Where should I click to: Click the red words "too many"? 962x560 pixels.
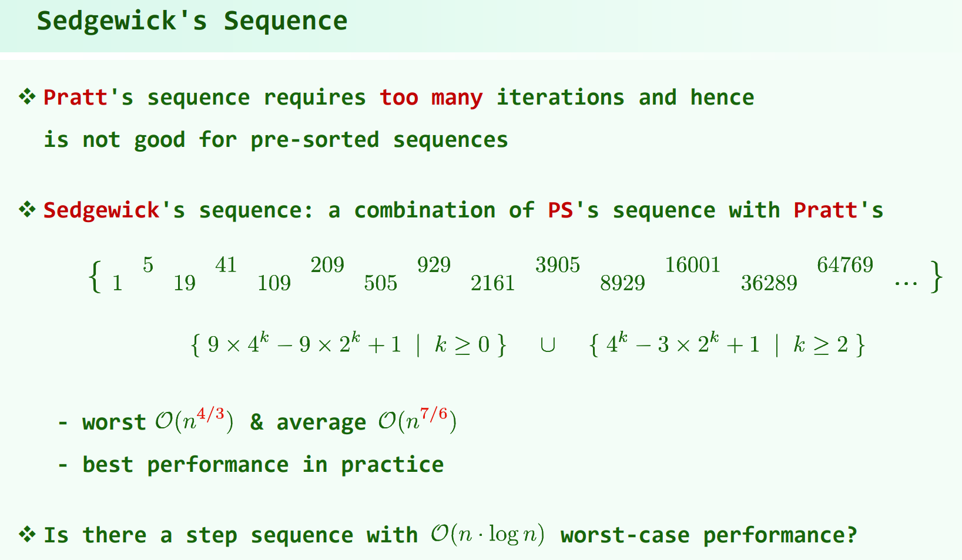pyautogui.click(x=431, y=98)
